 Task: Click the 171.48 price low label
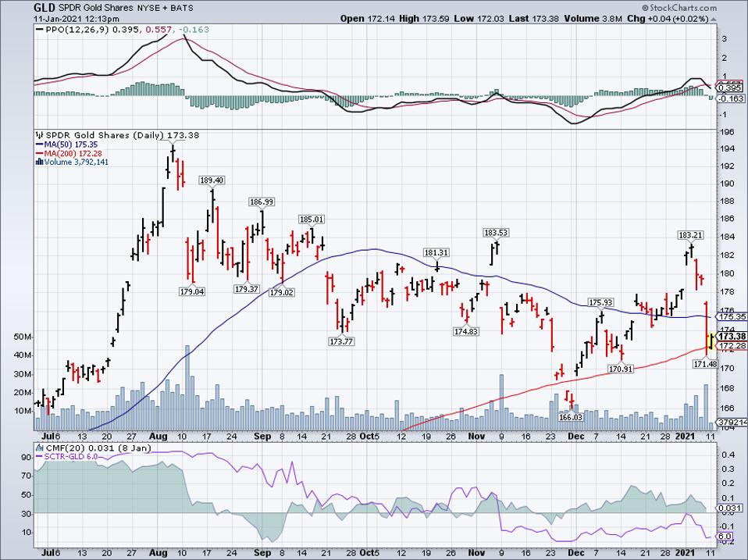pyautogui.click(x=705, y=364)
